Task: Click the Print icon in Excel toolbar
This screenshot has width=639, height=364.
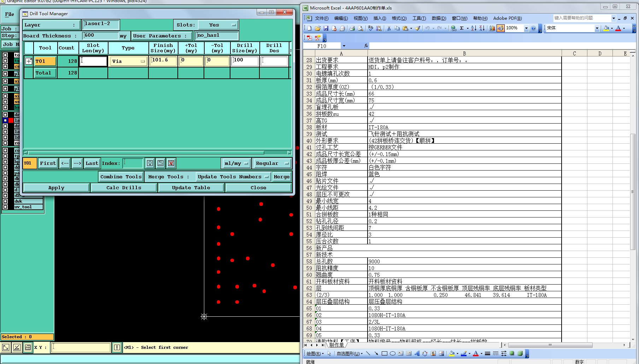Action: tap(352, 28)
